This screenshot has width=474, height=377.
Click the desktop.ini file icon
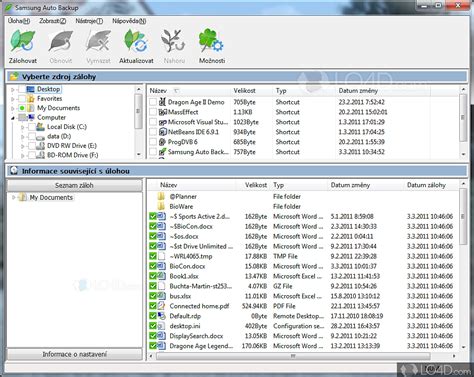pos(161,326)
